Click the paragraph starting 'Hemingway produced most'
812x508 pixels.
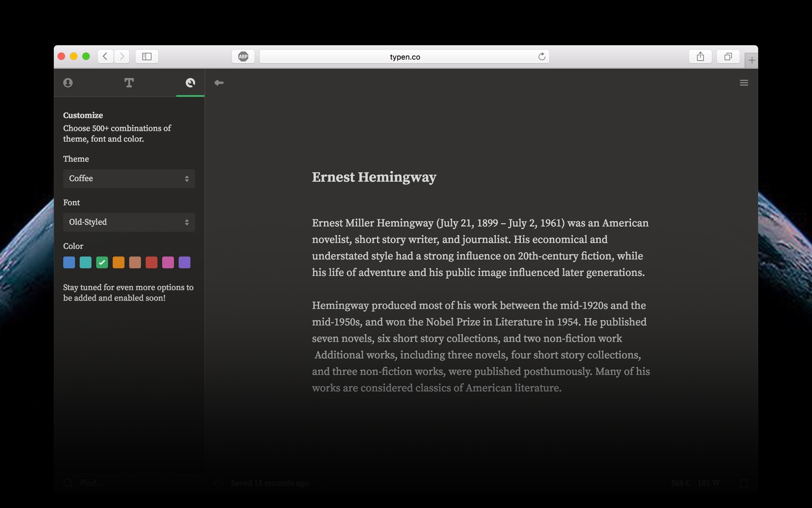click(481, 346)
